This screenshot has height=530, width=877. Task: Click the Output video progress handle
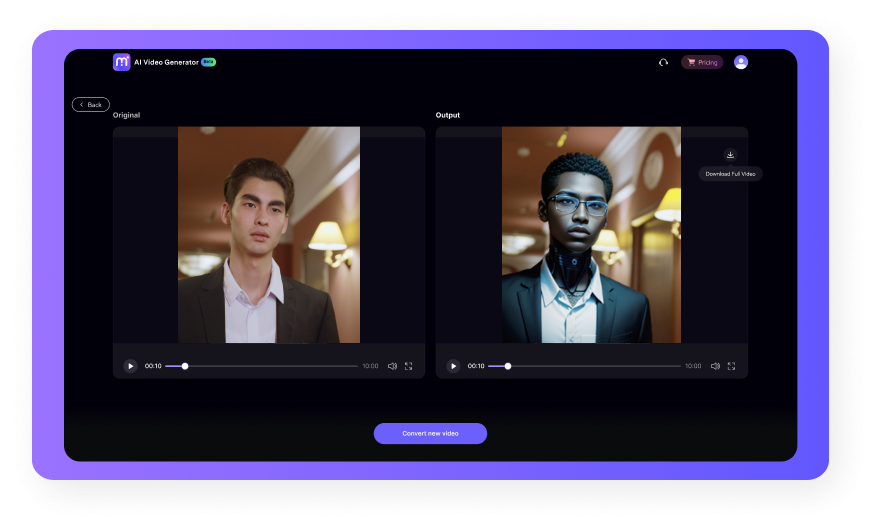(x=508, y=366)
